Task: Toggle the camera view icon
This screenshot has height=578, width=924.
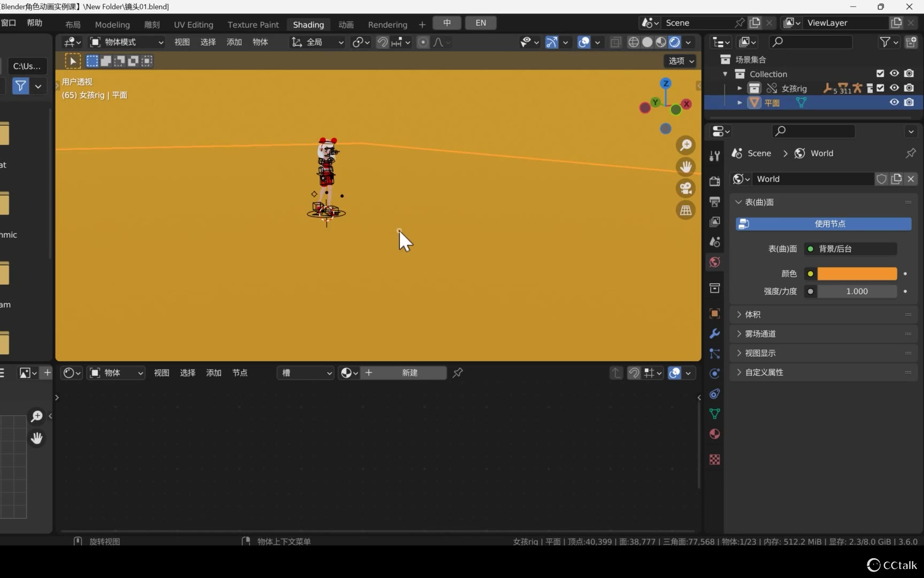Action: tap(686, 188)
